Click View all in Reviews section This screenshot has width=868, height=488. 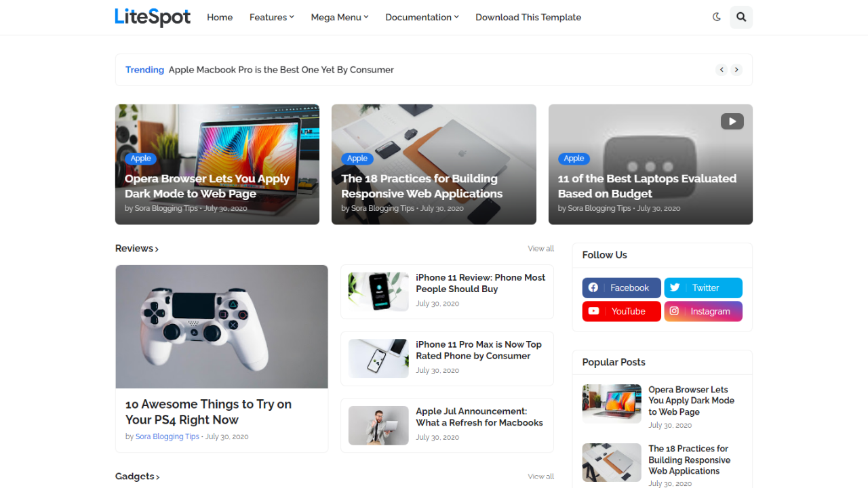coord(541,248)
